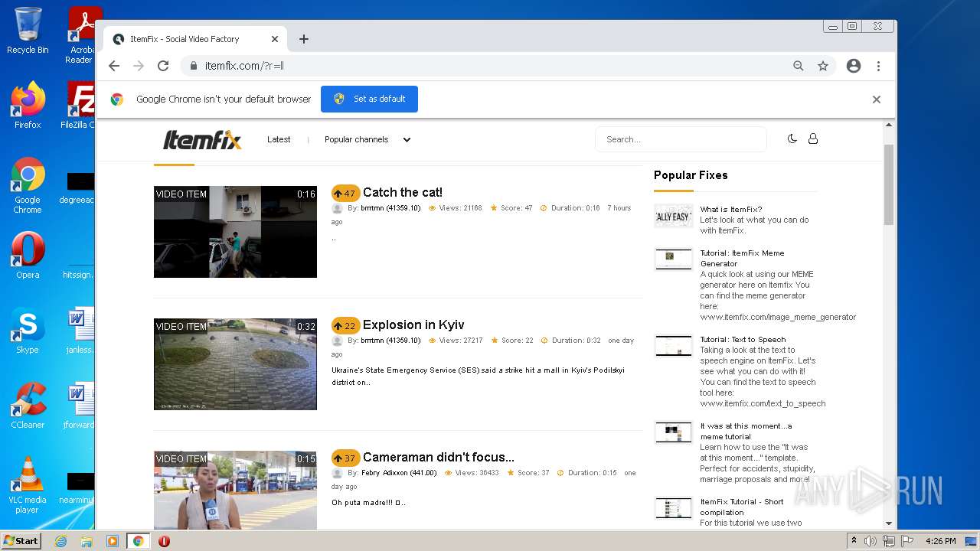980x551 pixels.
Task: Close the ItemFix browser tab
Action: (275, 39)
